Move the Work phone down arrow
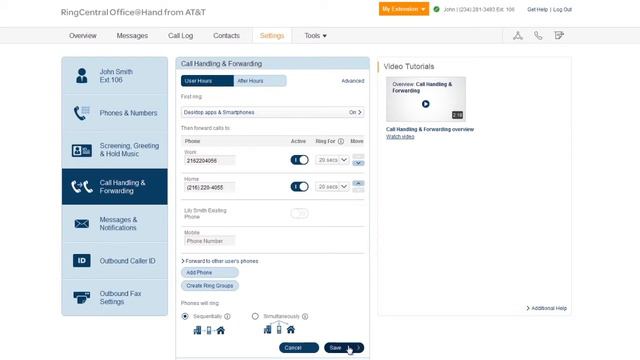 [358, 163]
